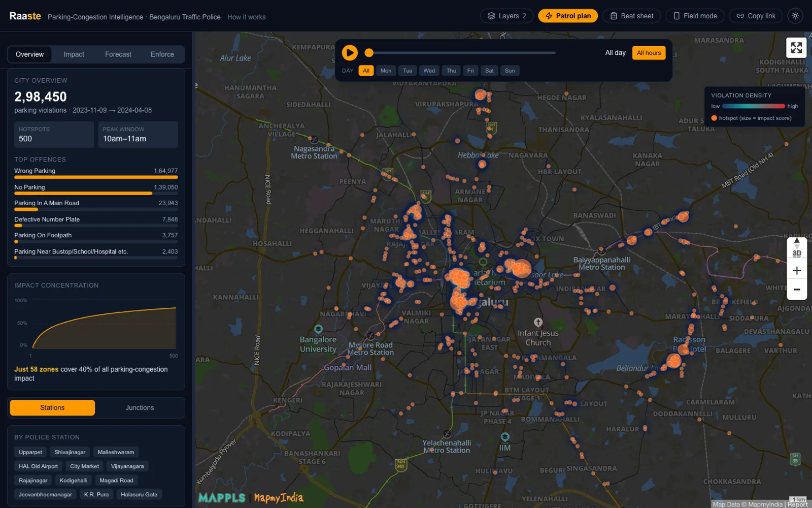Filter by Mon
The height and width of the screenshot is (508, 812).
click(x=386, y=71)
